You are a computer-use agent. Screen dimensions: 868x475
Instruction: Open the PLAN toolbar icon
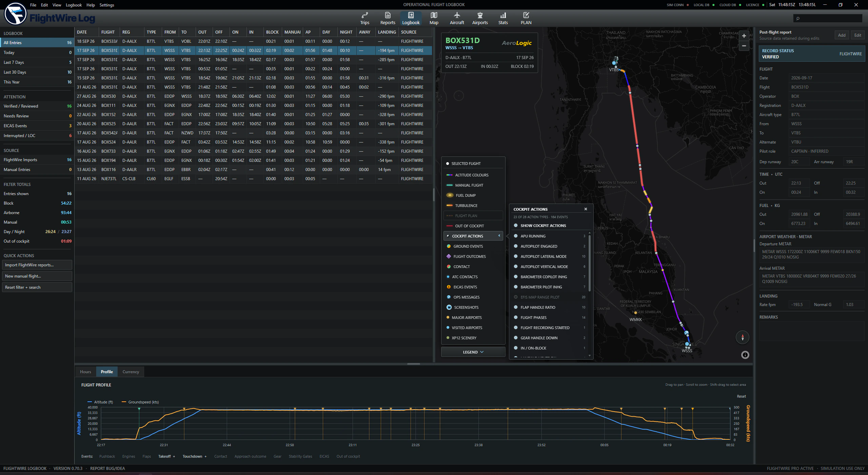coord(526,18)
